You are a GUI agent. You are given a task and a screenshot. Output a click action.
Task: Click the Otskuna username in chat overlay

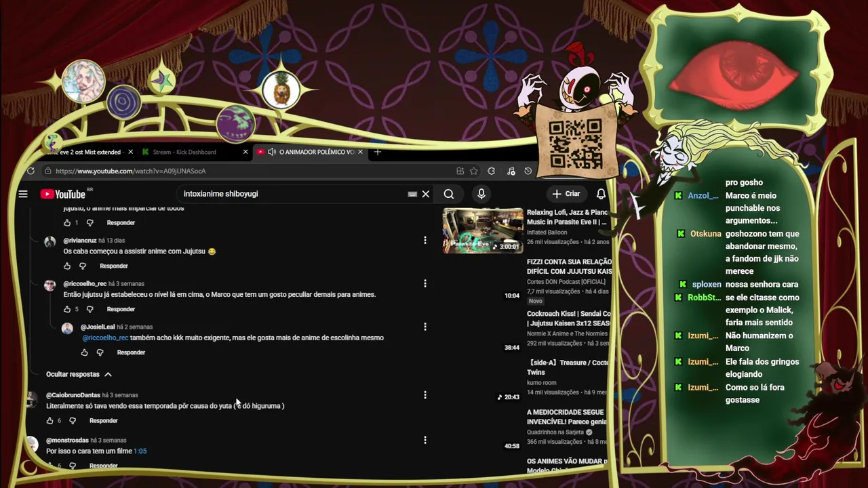pyautogui.click(x=706, y=234)
